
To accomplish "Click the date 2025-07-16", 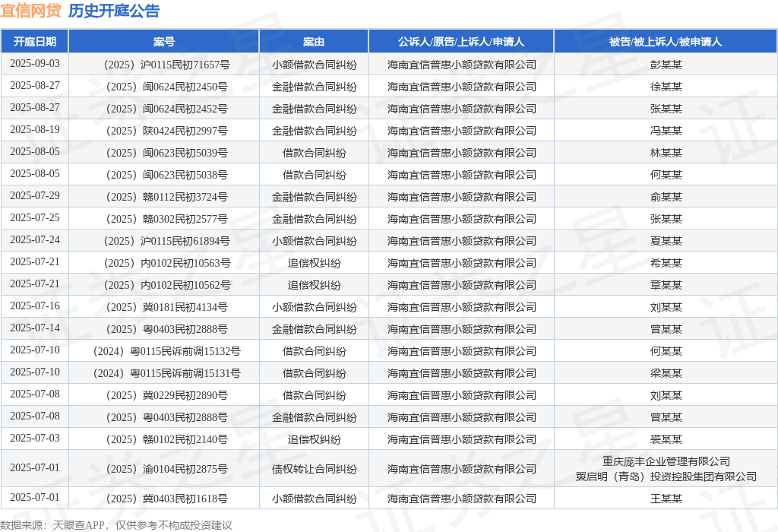I will point(35,306).
